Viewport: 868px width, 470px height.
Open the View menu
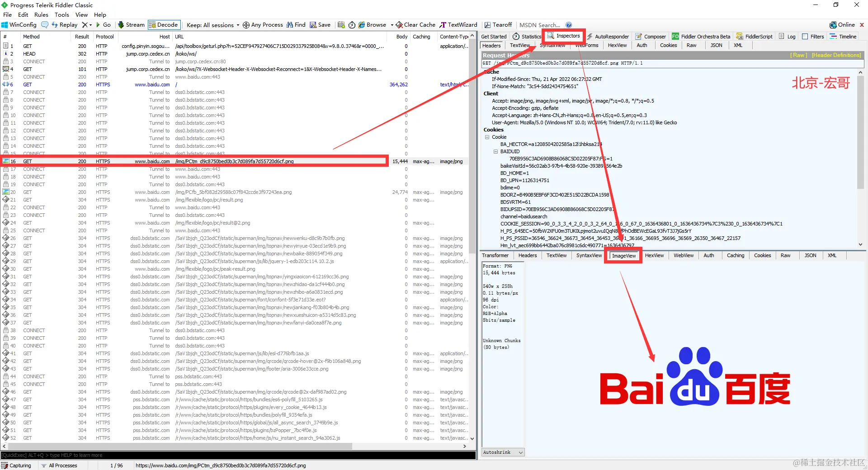[81, 14]
